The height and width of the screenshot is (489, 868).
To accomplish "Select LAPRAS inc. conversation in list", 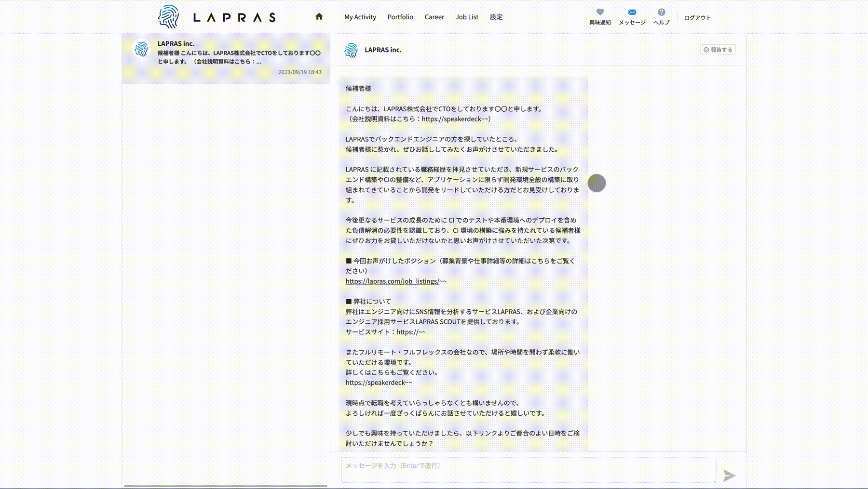I will coord(226,58).
